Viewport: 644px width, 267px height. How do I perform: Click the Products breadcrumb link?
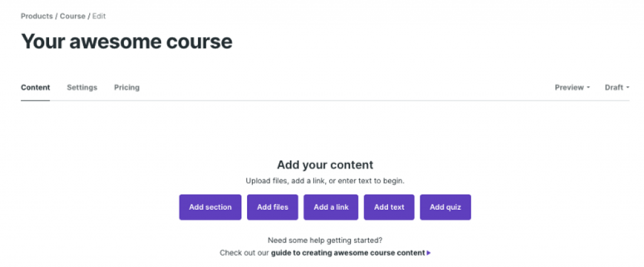click(x=36, y=16)
